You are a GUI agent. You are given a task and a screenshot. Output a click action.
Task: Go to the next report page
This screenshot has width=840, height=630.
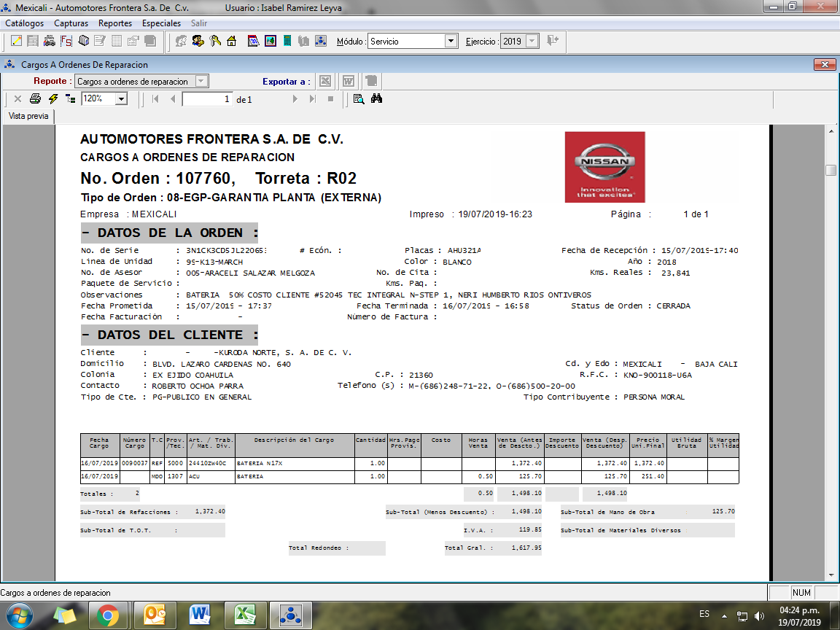(x=295, y=99)
